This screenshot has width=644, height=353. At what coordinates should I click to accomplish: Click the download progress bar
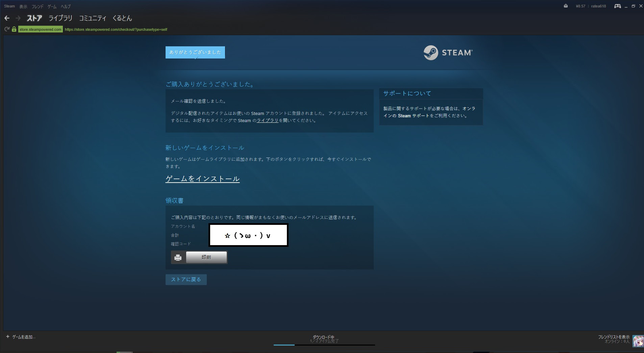(x=324, y=345)
